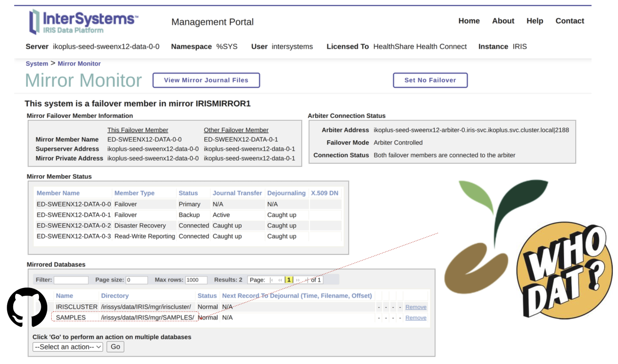
Task: Remove the IRISCLUSTER mirrored database
Action: coord(416,307)
